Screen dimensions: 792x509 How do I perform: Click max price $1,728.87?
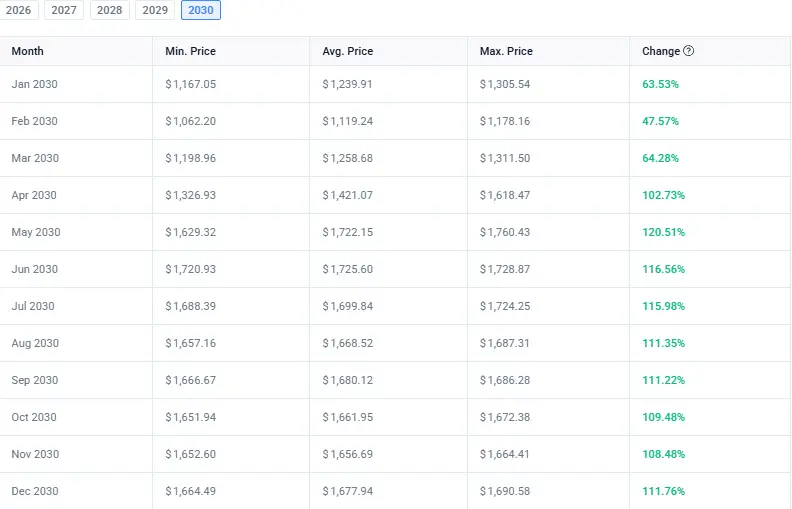click(x=505, y=269)
